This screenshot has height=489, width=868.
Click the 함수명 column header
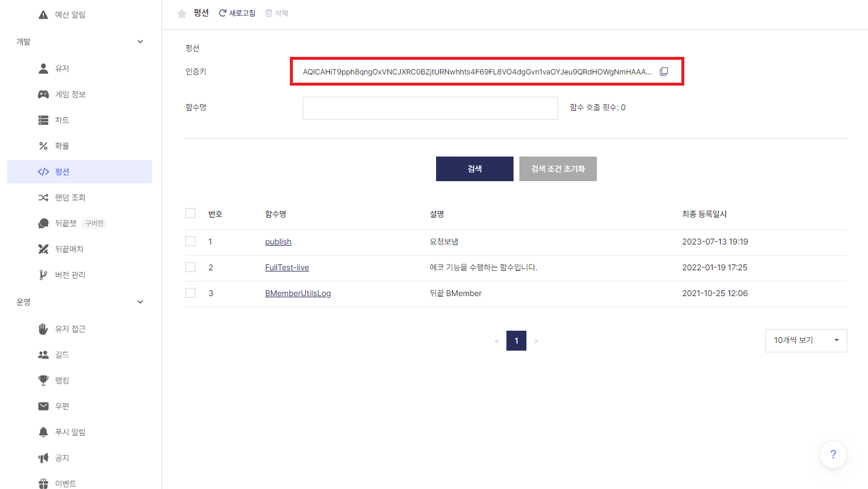[276, 214]
